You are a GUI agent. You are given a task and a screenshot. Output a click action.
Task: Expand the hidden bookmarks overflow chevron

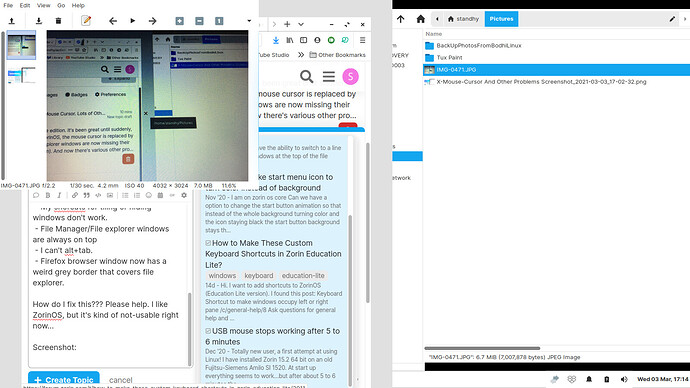coord(301,55)
